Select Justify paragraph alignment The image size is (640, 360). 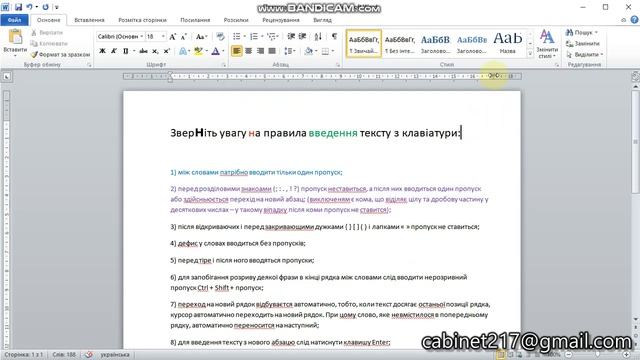point(272,51)
